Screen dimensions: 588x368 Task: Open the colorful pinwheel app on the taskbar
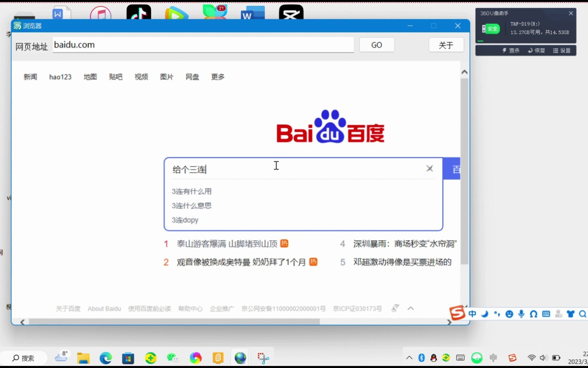196,358
